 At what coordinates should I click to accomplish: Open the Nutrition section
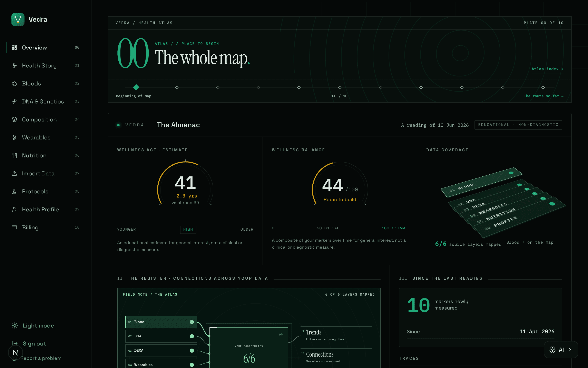pos(46,156)
